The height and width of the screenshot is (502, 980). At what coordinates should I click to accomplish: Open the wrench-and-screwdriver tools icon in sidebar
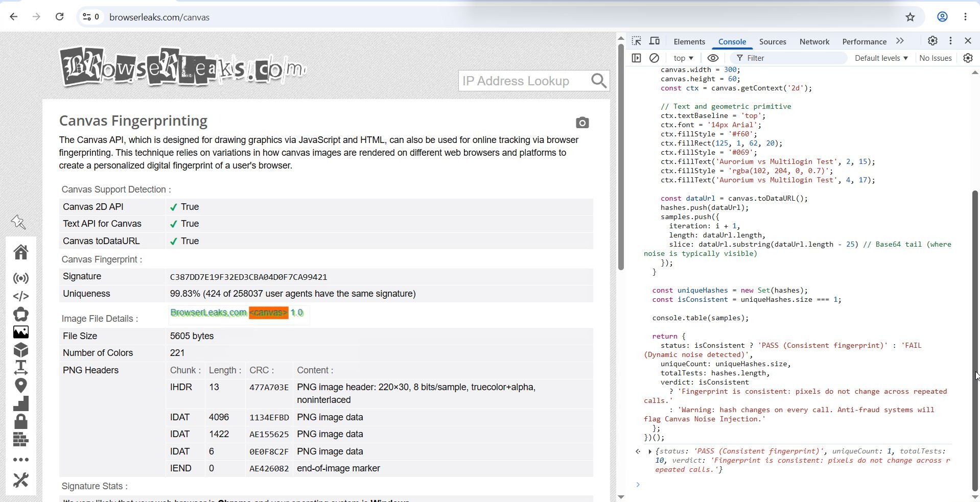tap(21, 481)
